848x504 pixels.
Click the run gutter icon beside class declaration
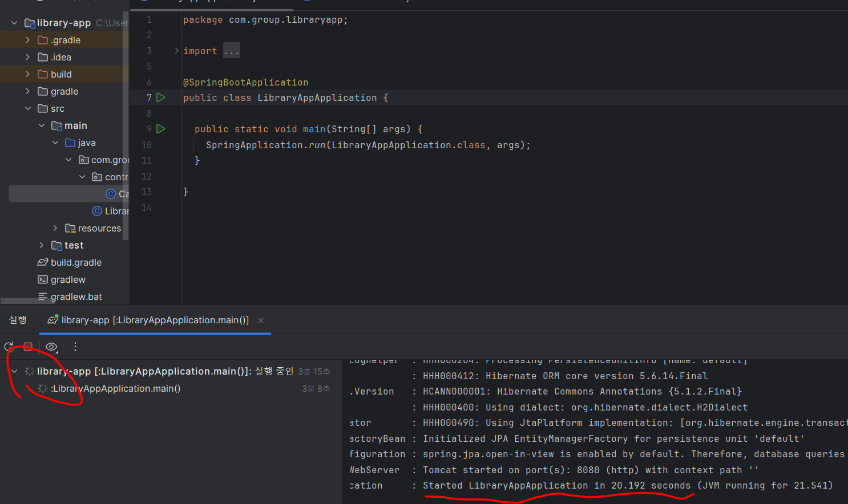coord(161,97)
